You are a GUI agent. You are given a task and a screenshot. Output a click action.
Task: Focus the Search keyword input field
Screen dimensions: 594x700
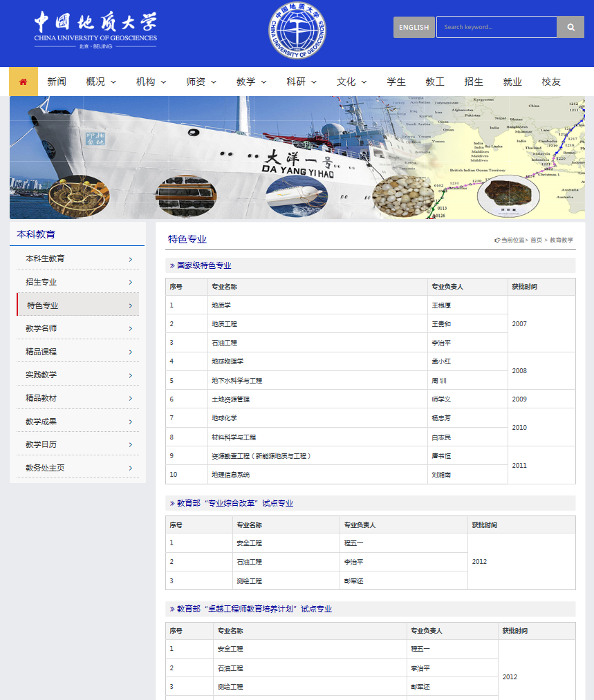pyautogui.click(x=496, y=27)
